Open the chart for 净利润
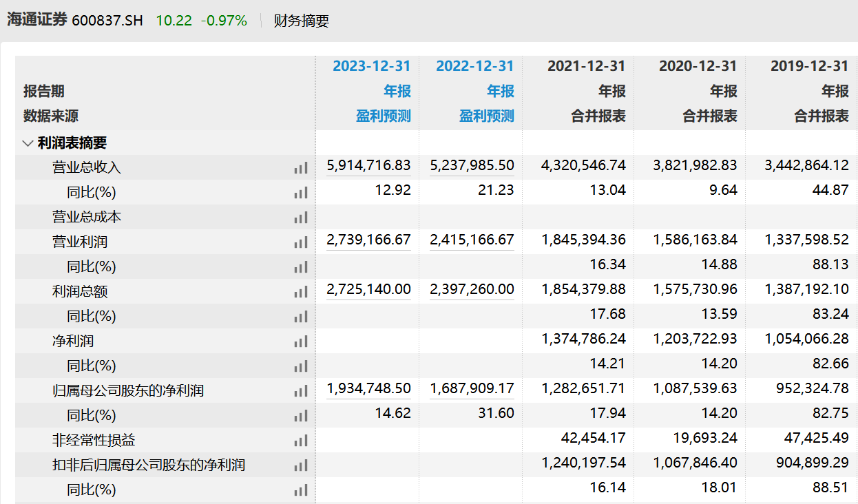858x504 pixels. pos(301,341)
